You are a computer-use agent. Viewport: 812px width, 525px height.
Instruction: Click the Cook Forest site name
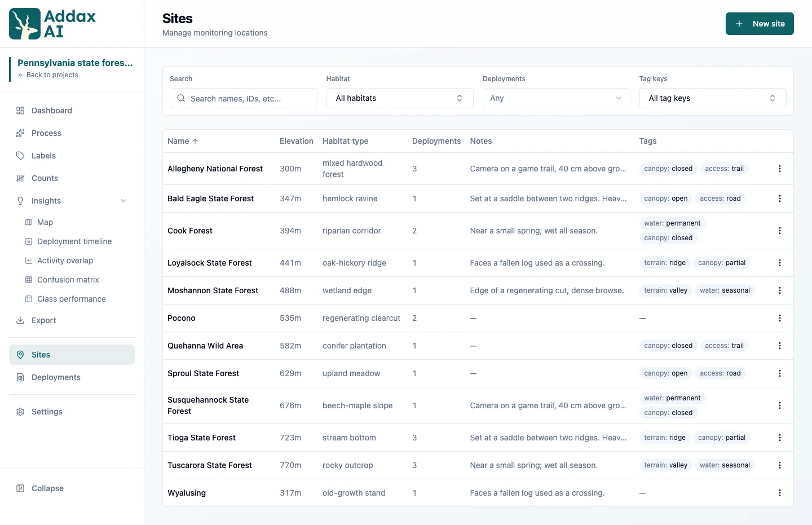pos(190,231)
